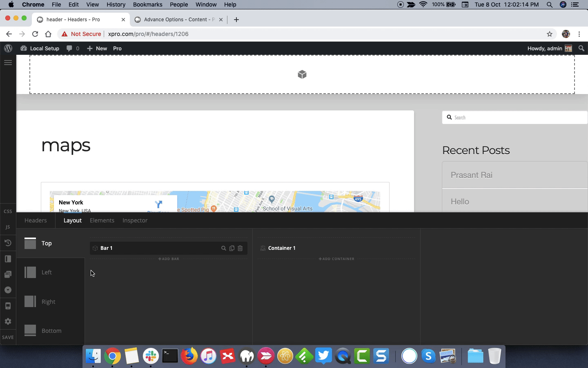This screenshot has width=588, height=368.
Task: Open the View menu
Action: (x=92, y=4)
